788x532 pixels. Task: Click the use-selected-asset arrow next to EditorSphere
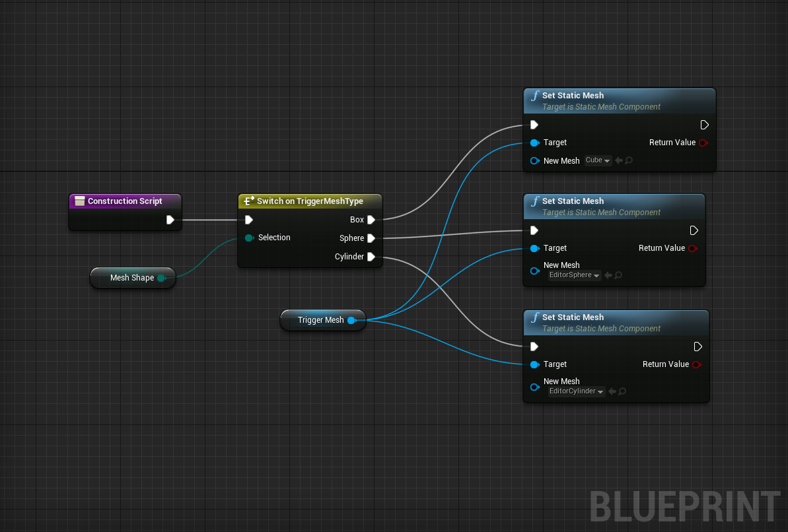[608, 275]
